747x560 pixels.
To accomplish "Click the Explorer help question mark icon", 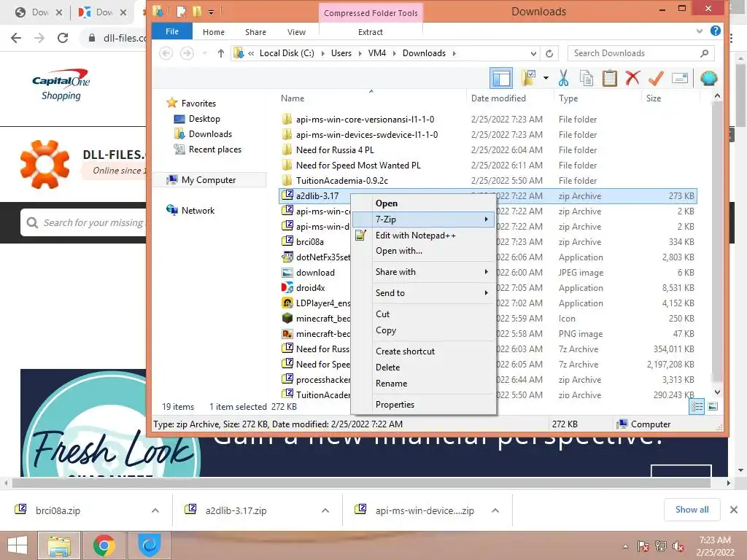I will [x=715, y=31].
